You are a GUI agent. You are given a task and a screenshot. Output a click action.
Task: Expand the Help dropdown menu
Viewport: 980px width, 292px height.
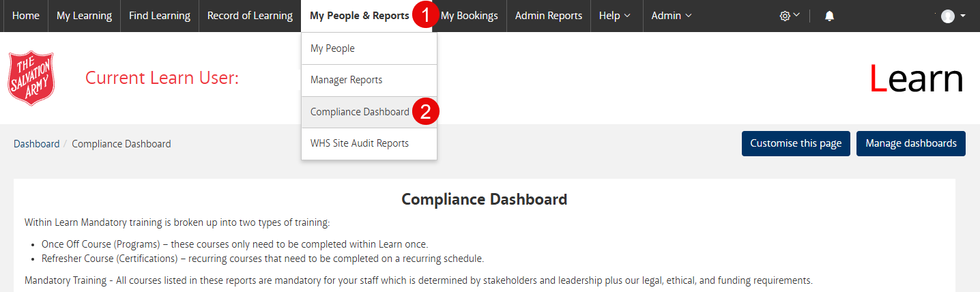pos(615,16)
